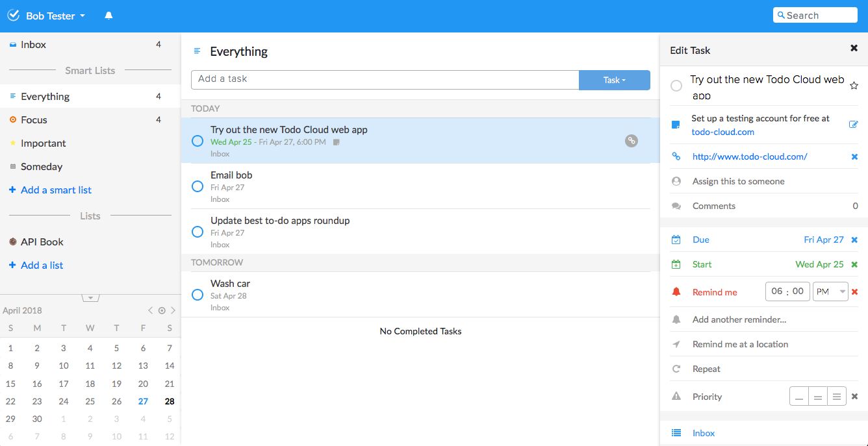
Task: Click the Add a task input field
Action: (x=383, y=80)
